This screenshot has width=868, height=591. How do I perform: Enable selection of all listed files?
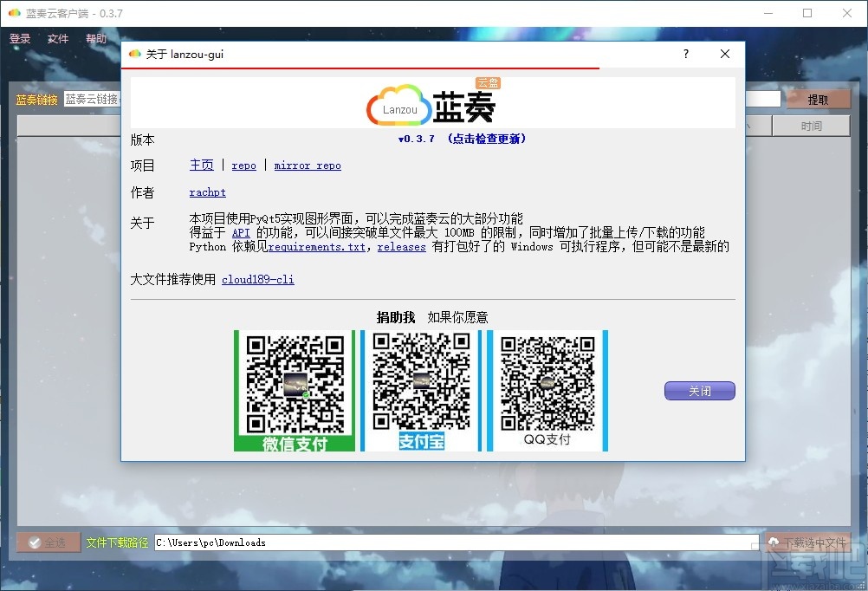[48, 542]
